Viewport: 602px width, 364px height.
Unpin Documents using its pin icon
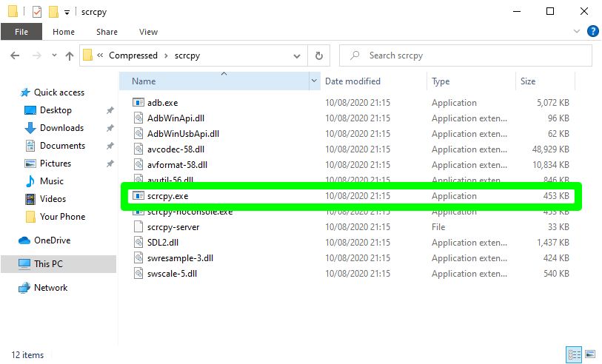point(110,146)
